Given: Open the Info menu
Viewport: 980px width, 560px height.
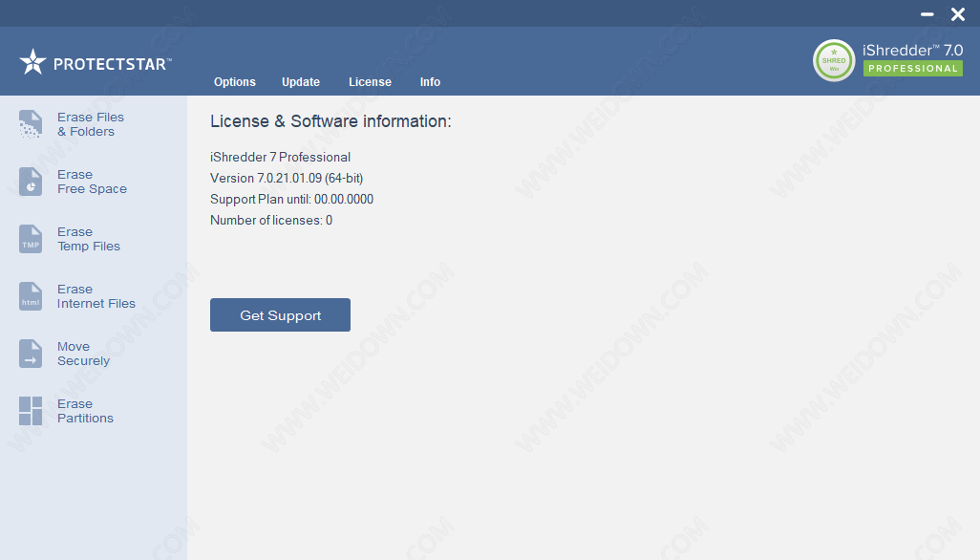Looking at the screenshot, I should point(430,82).
